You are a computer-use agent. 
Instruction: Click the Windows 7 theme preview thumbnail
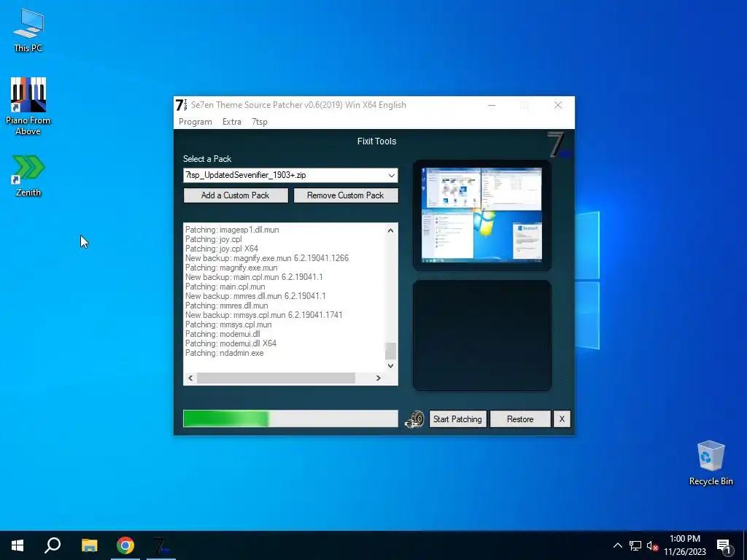coord(481,215)
